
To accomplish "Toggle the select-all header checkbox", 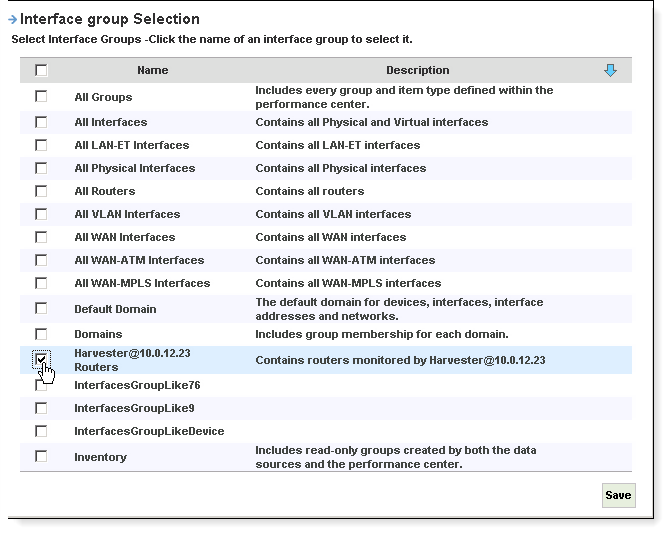I will [x=41, y=70].
